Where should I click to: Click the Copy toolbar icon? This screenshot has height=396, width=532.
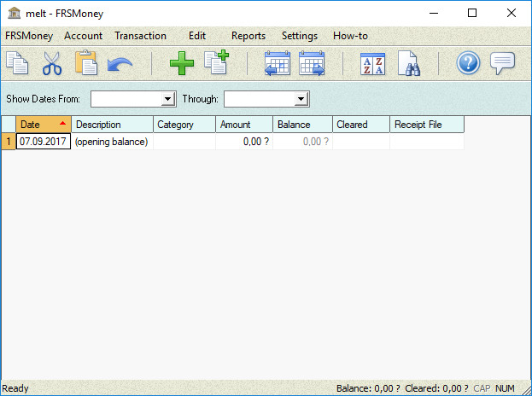17,63
